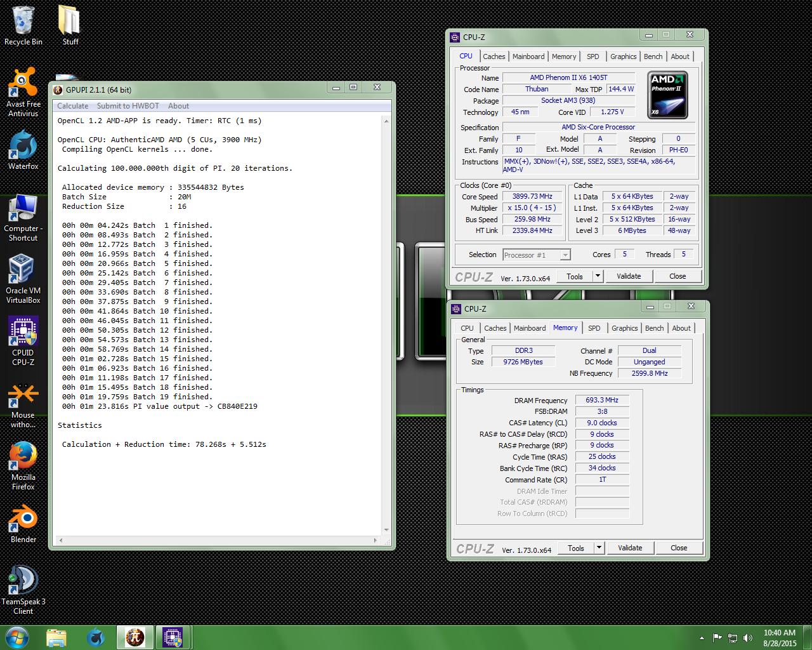This screenshot has height=650, width=812.
Task: Open Graphics tab in upper CPU-Z
Action: tap(624, 56)
